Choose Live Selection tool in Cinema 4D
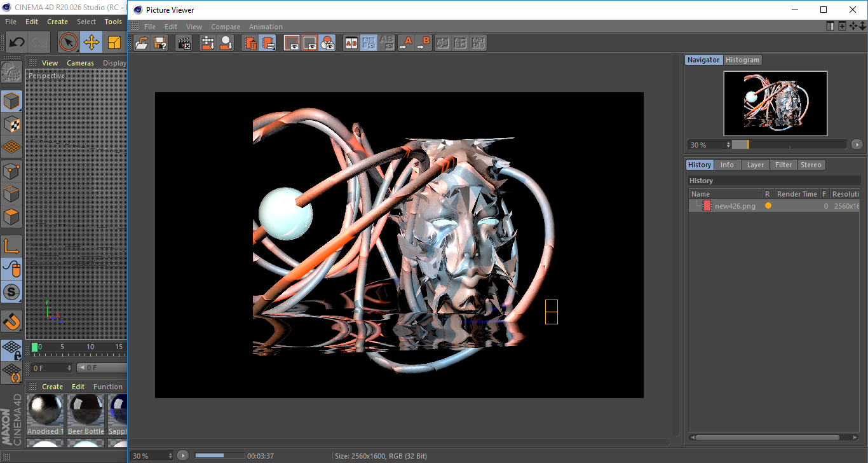Image resolution: width=868 pixels, height=463 pixels. [69, 43]
